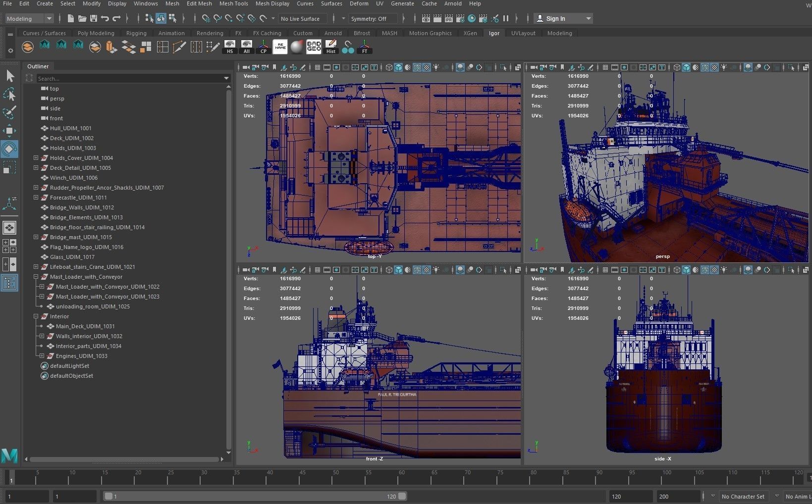Click the RE NAME shelf button

pyautogui.click(x=280, y=47)
